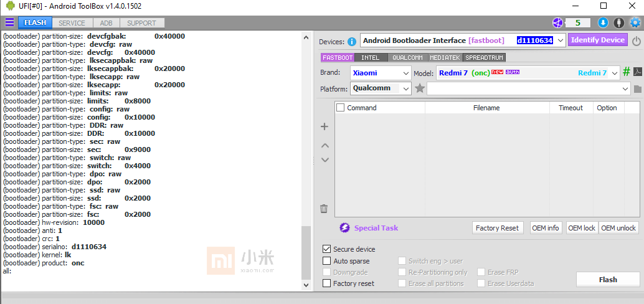This screenshot has width=644, height=304.
Task: Toggle the Switch eng > user checkbox
Action: [x=402, y=261]
